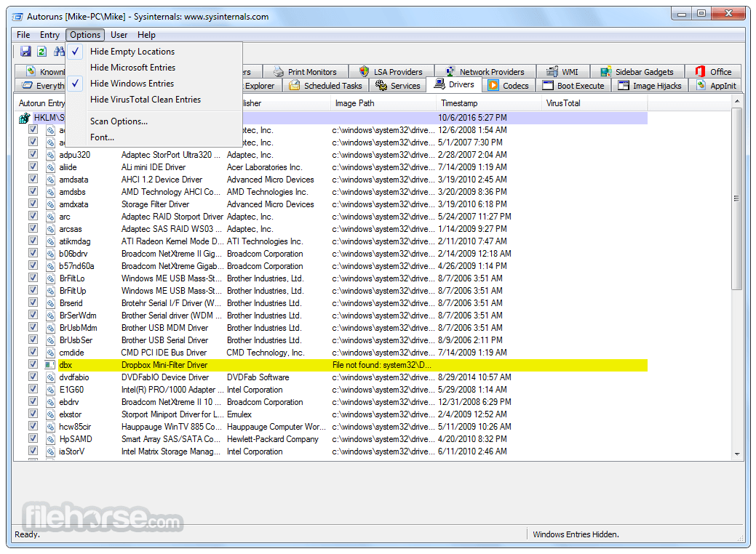Click scrollbar up arrow in list
Viewport: 756px width, 554px height.
[736, 101]
